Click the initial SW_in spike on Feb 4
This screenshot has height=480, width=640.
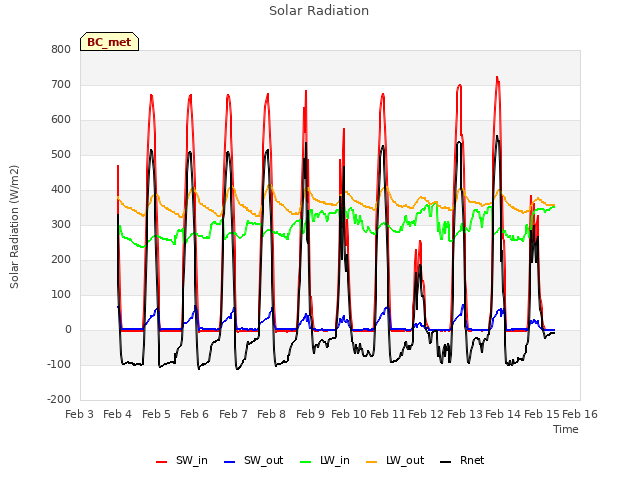pos(118,166)
